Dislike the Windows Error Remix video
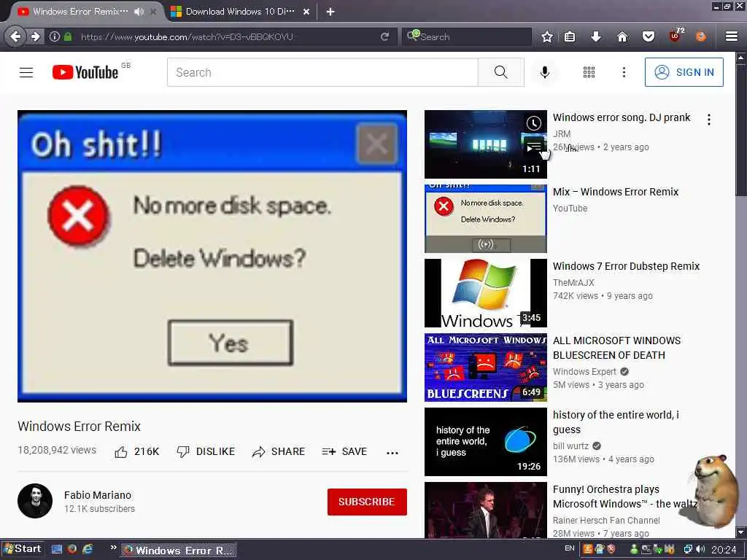 [206, 451]
